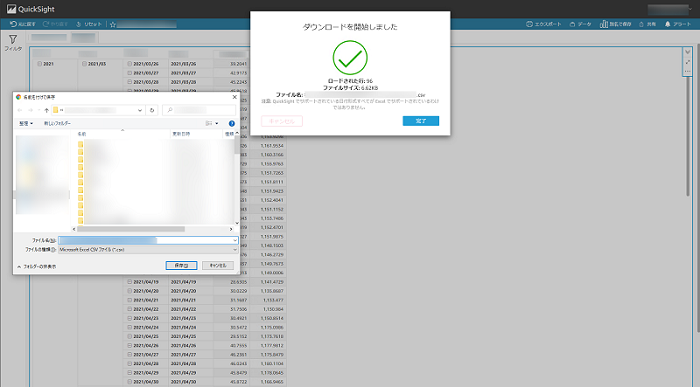Click 新しいフォルダー (New folder)
The height and width of the screenshot is (387, 700).
[x=57, y=123]
